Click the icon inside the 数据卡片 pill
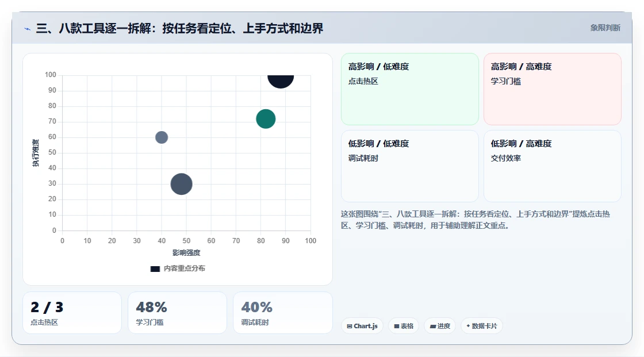Screen dimensions: 644x357 point(468,326)
